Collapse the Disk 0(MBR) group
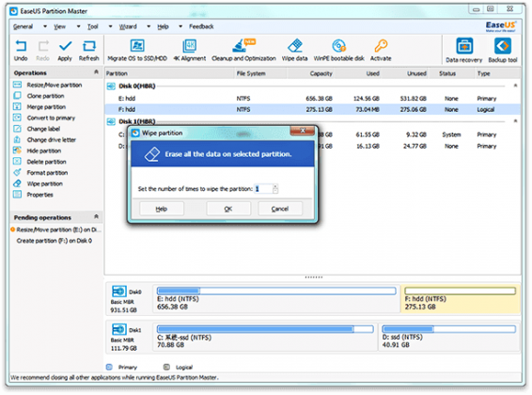The width and height of the screenshot is (532, 395). [x=515, y=86]
